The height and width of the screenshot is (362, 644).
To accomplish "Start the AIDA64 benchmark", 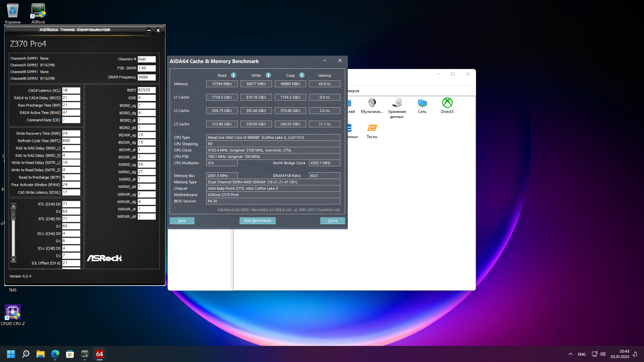I will point(257,221).
